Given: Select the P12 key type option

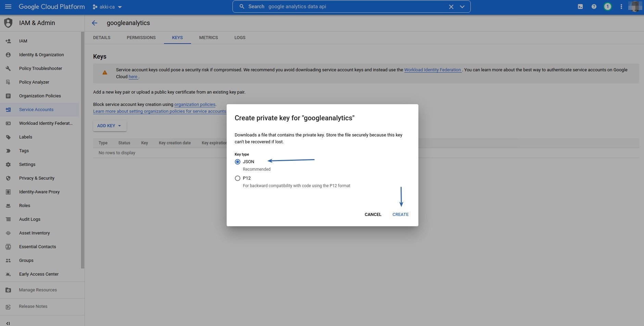Looking at the screenshot, I should click(x=237, y=178).
